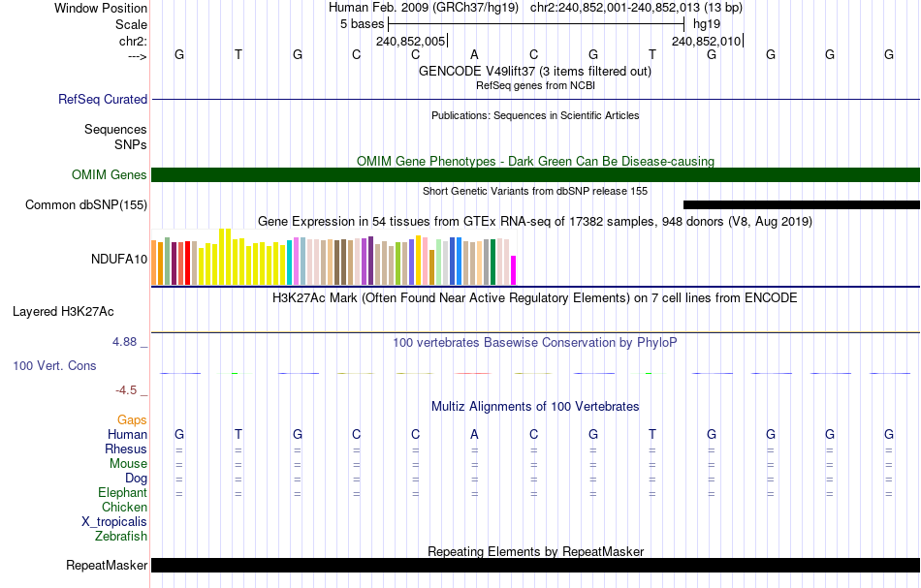Open the 100 Vert. Cons track label
Screen dimensions: 921x588
click(x=54, y=365)
